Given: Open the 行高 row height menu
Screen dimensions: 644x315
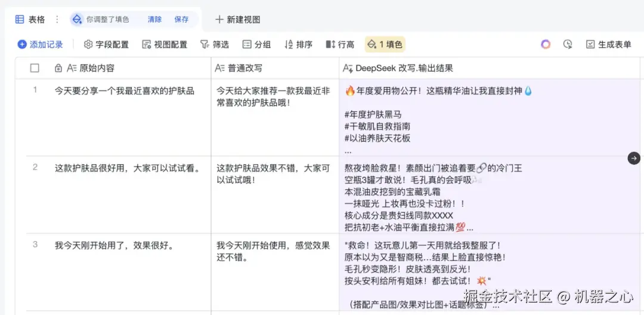Looking at the screenshot, I should (340, 44).
